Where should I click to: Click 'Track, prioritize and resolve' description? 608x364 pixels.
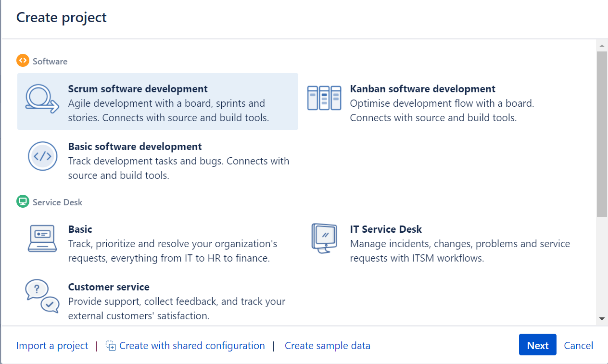coord(173,251)
